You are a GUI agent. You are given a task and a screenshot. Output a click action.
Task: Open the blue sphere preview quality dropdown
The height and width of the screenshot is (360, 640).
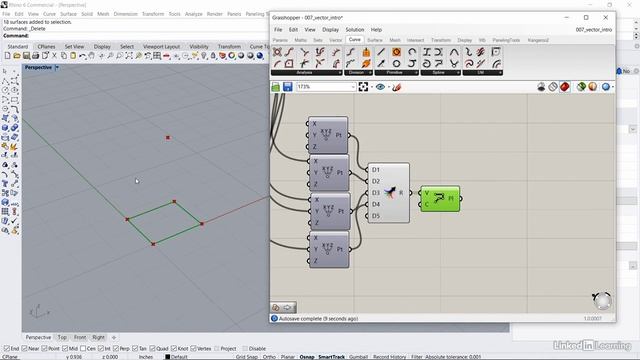point(613,87)
